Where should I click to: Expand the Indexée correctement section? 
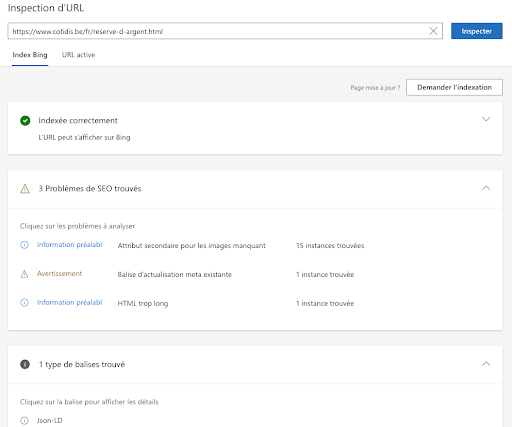tap(486, 119)
